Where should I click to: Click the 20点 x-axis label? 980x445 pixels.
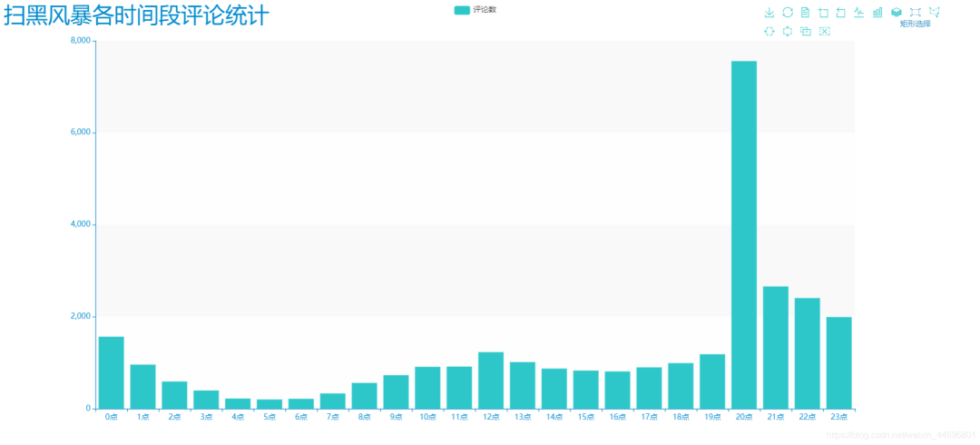pos(744,418)
